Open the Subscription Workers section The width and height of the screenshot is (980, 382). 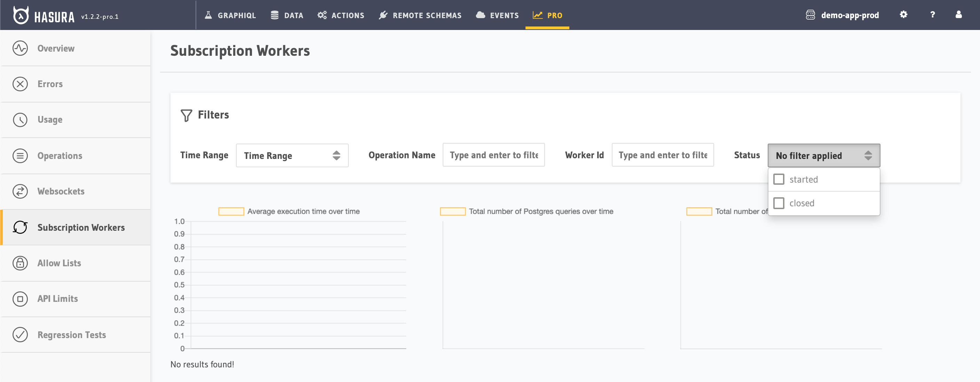coord(81,227)
